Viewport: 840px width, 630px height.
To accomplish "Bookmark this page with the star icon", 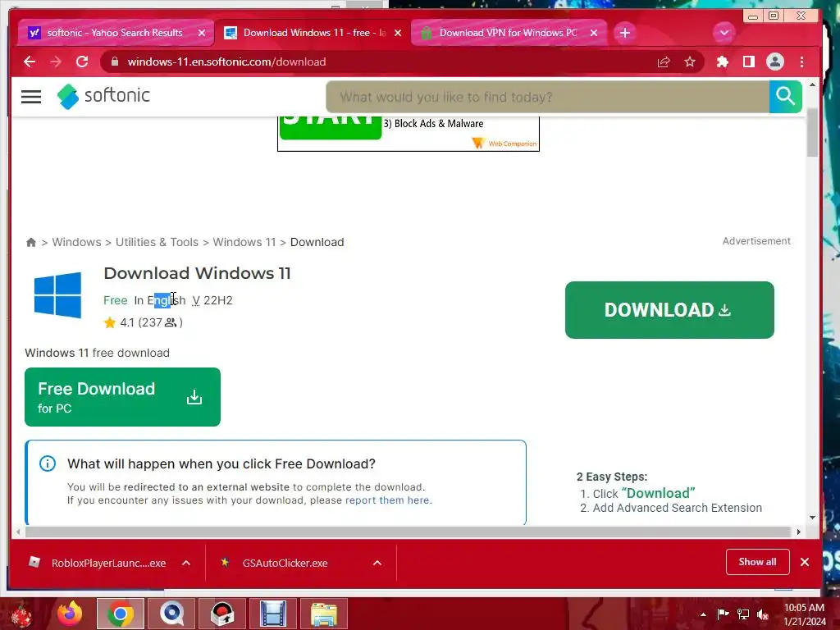I will coord(690,62).
